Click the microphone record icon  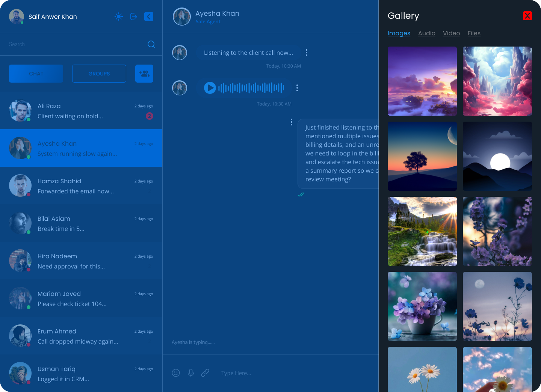[191, 373]
